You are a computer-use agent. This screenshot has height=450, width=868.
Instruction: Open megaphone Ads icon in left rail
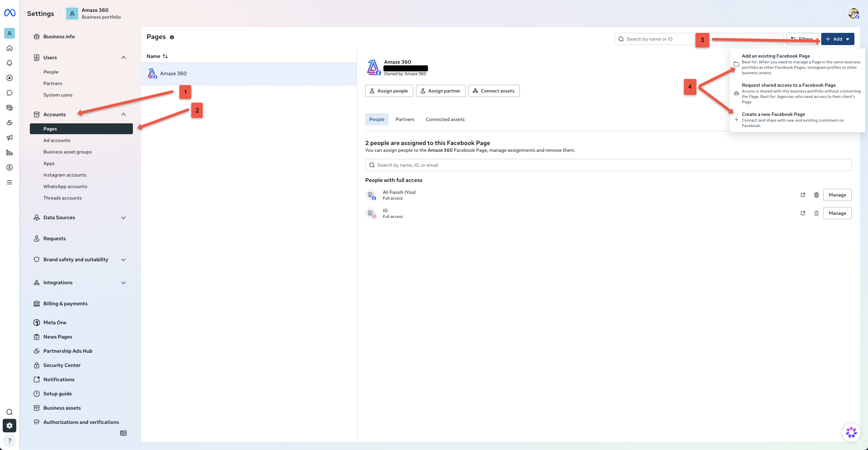[x=9, y=138]
